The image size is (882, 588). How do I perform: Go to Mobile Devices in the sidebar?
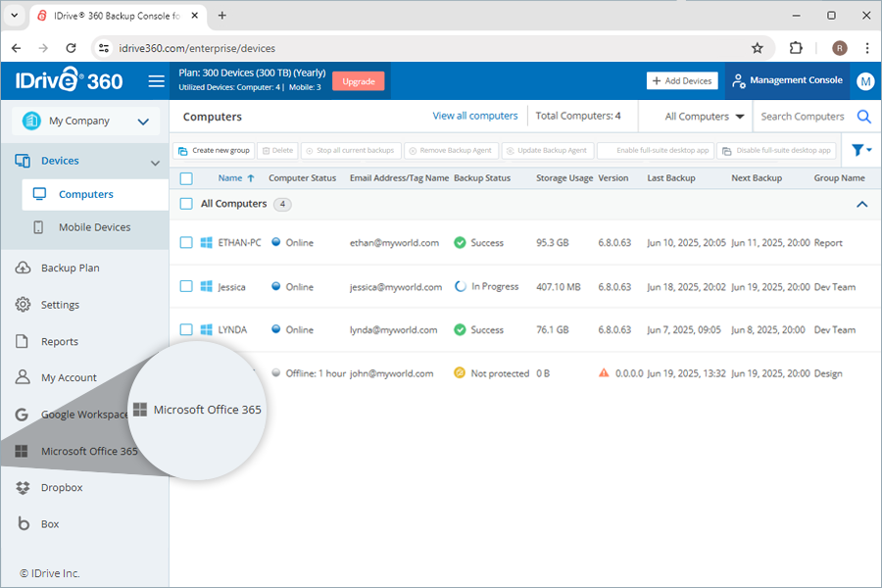click(94, 227)
